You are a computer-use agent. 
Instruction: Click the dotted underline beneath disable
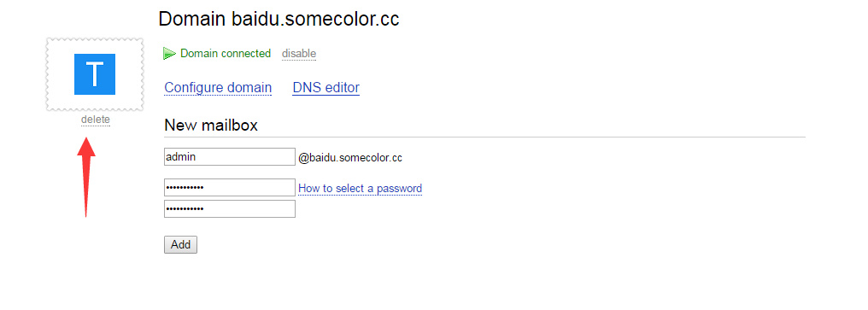[299, 60]
